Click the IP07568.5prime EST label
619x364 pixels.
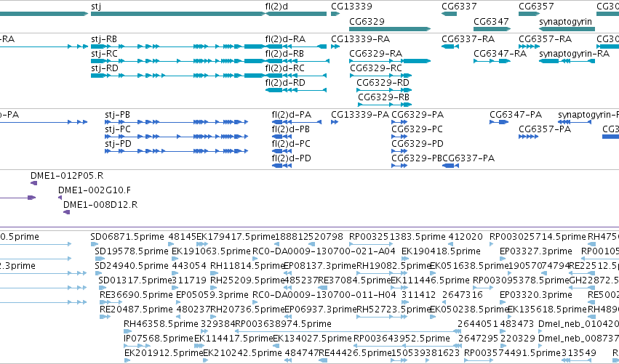(x=159, y=339)
